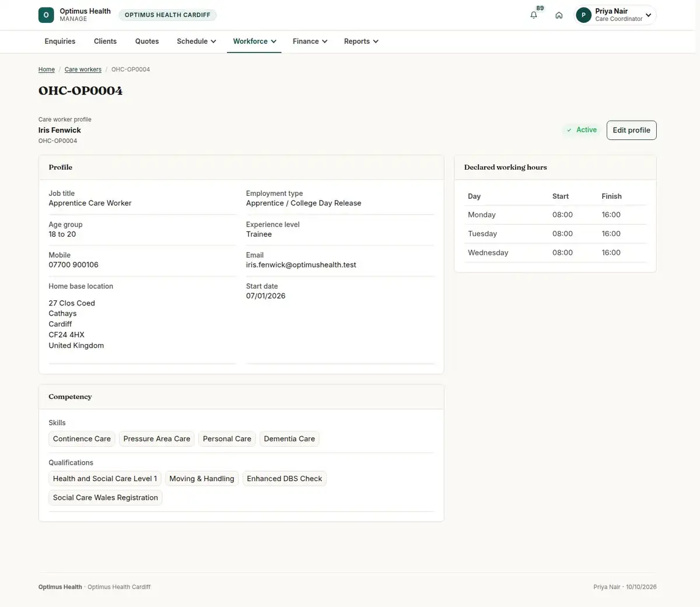Open the Quotes tab
700x607 pixels.
click(147, 41)
